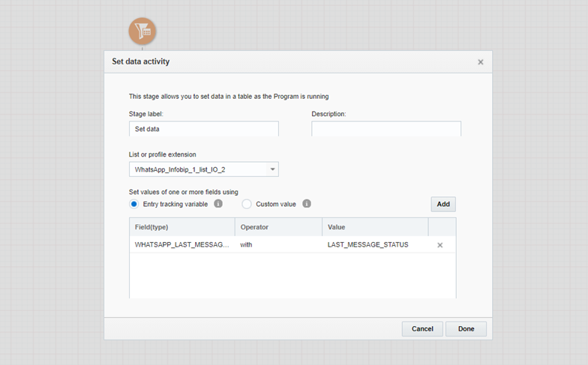Click info icon beside Entry tracking variable
Viewport: 588px width, 365px height.
coord(218,204)
